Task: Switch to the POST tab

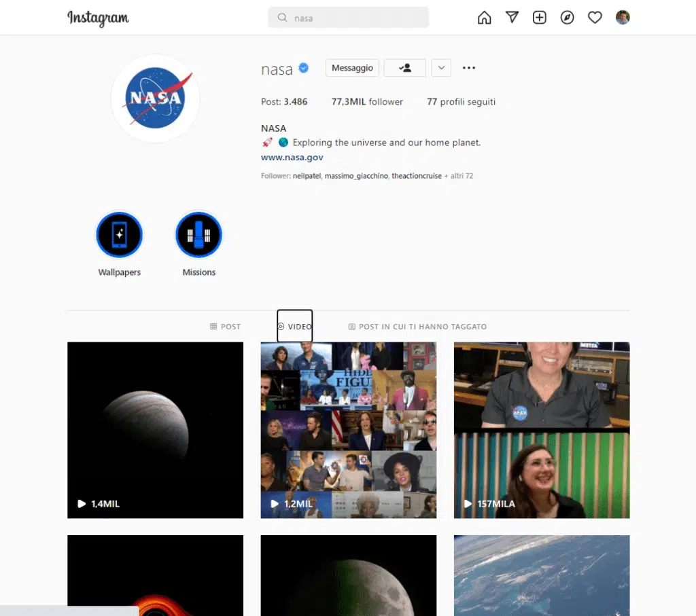Action: tap(226, 327)
